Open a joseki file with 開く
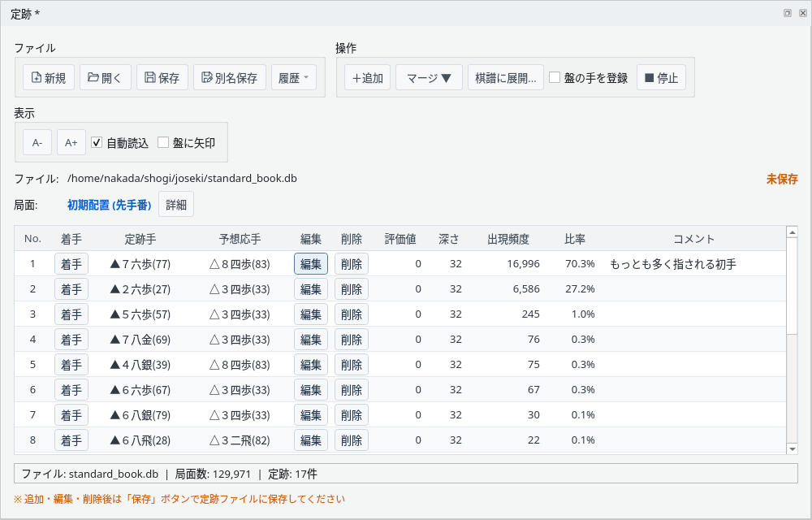Viewport: 812px width, 520px height. [x=105, y=78]
